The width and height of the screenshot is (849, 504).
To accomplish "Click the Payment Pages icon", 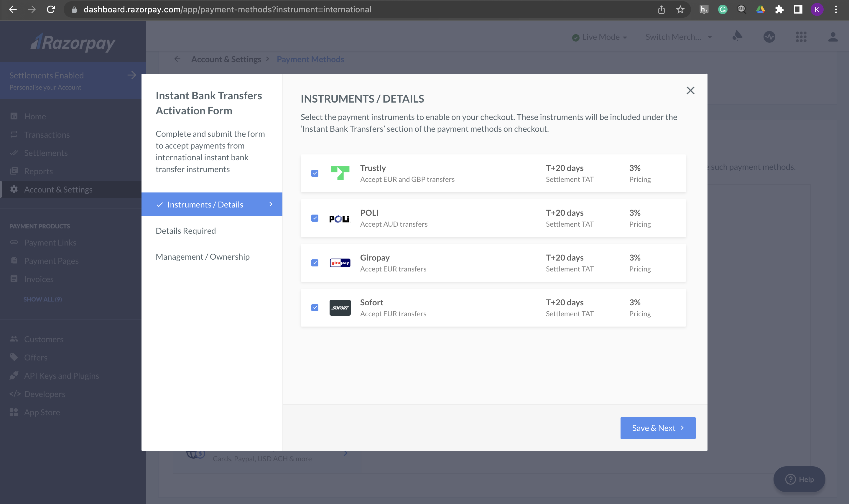I will (14, 261).
